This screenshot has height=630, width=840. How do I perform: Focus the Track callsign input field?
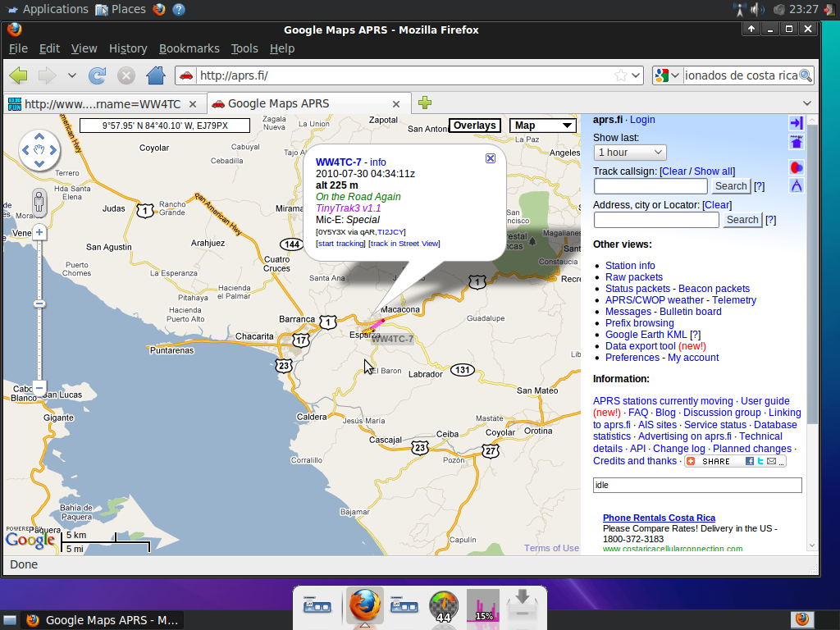coord(651,186)
